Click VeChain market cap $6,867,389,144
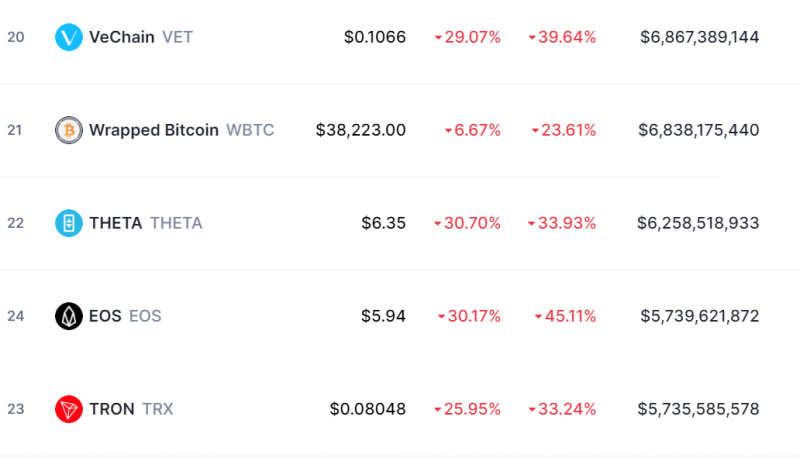Image resolution: width=800 pixels, height=458 pixels. tap(700, 38)
